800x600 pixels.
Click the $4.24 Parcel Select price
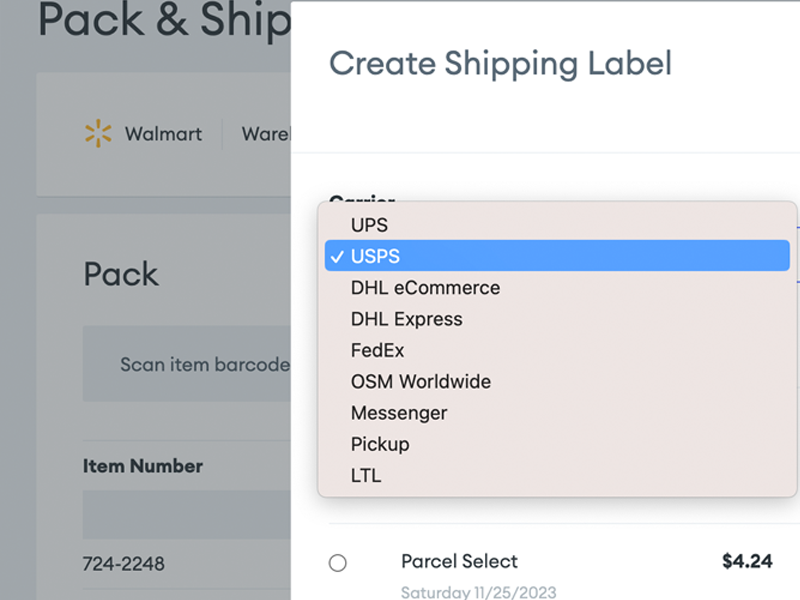tap(747, 561)
